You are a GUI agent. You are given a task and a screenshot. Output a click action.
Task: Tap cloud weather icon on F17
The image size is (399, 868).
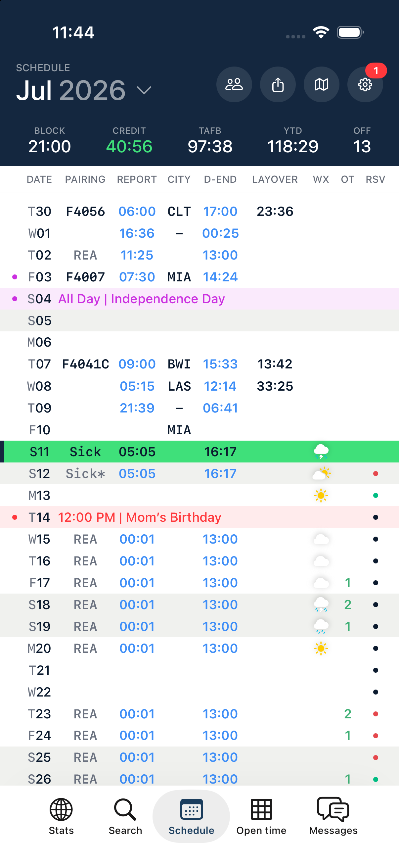coord(321,583)
